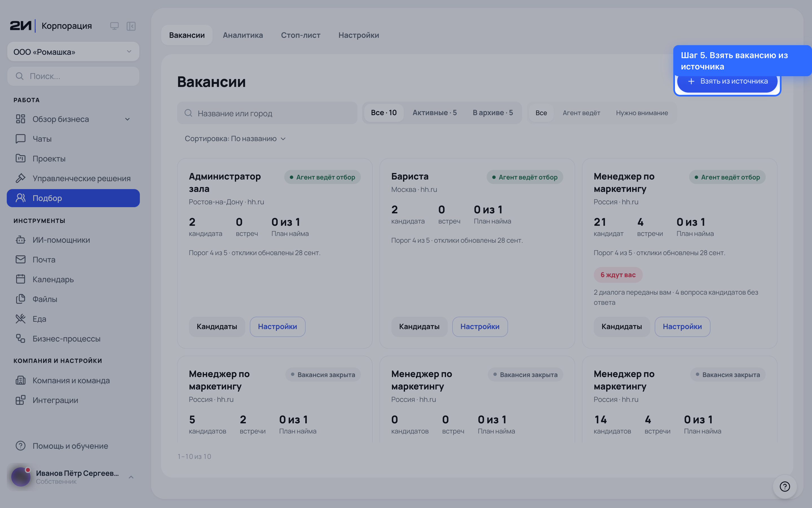The image size is (812, 508).
Task: Expand the user menu chevron next to Иванов Пётр
Action: [x=131, y=477]
